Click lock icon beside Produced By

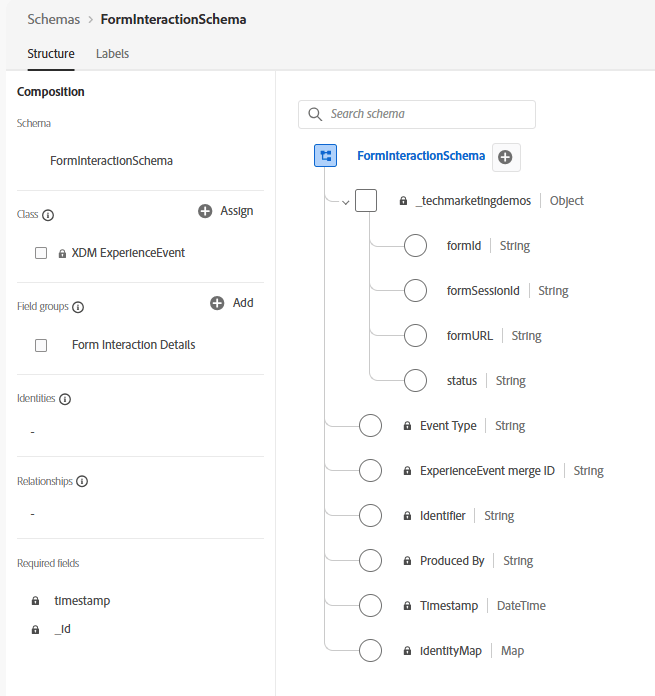(407, 561)
